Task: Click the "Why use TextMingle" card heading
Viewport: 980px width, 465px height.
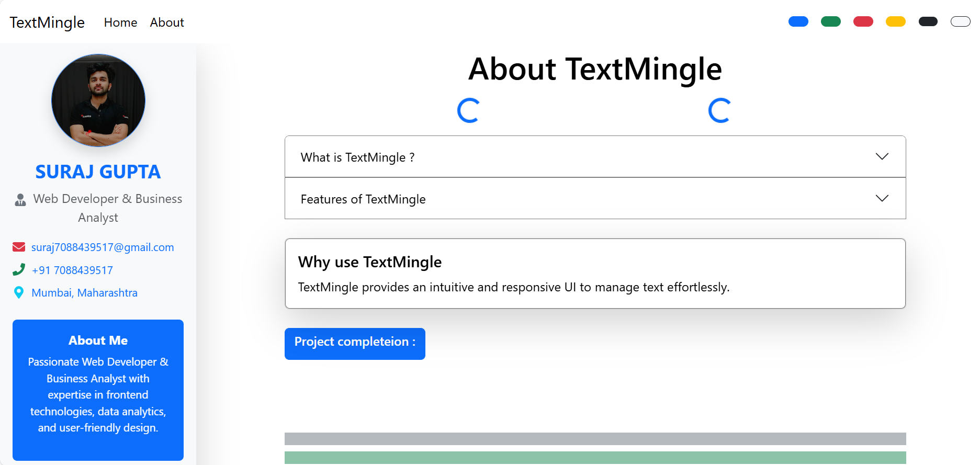Action: [x=370, y=262]
